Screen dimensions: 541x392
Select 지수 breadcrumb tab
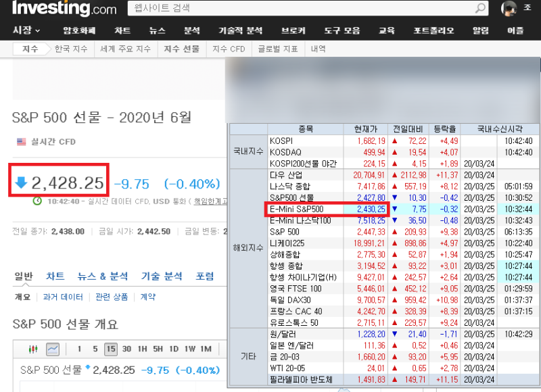30,49
